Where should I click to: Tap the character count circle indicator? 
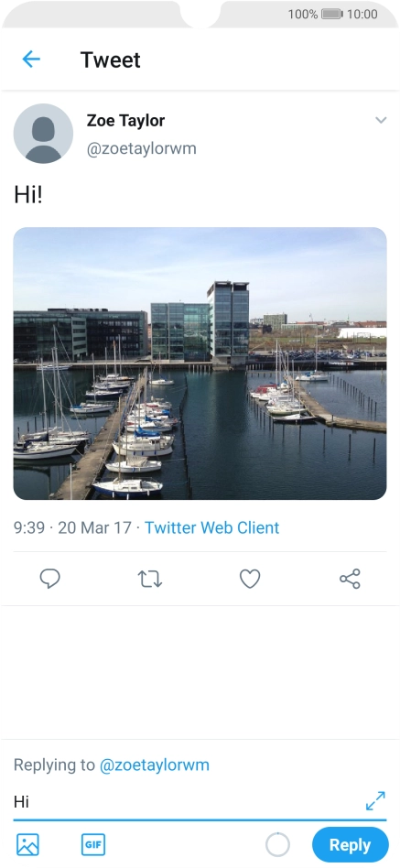coord(277,845)
